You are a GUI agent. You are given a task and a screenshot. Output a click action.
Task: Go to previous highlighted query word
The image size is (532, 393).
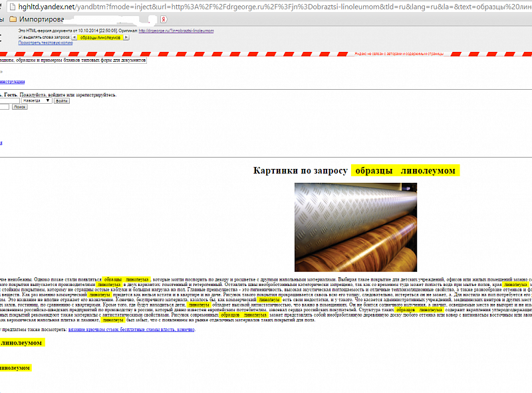pos(74,37)
